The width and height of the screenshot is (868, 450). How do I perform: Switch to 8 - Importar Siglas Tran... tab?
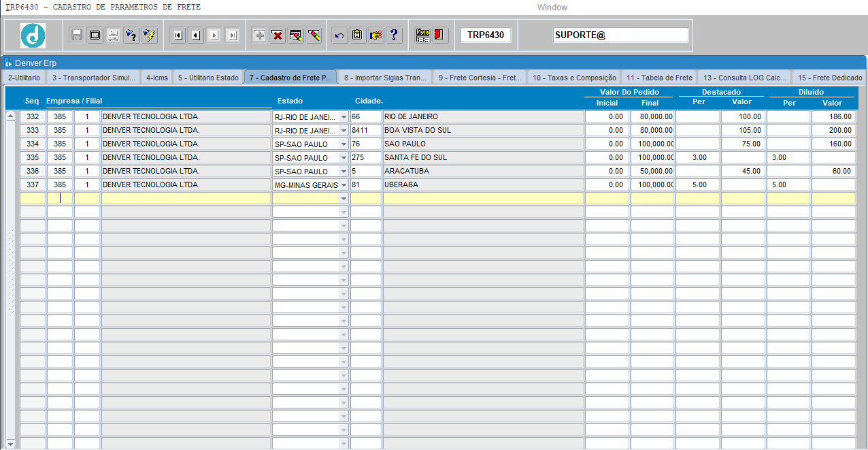click(x=386, y=78)
